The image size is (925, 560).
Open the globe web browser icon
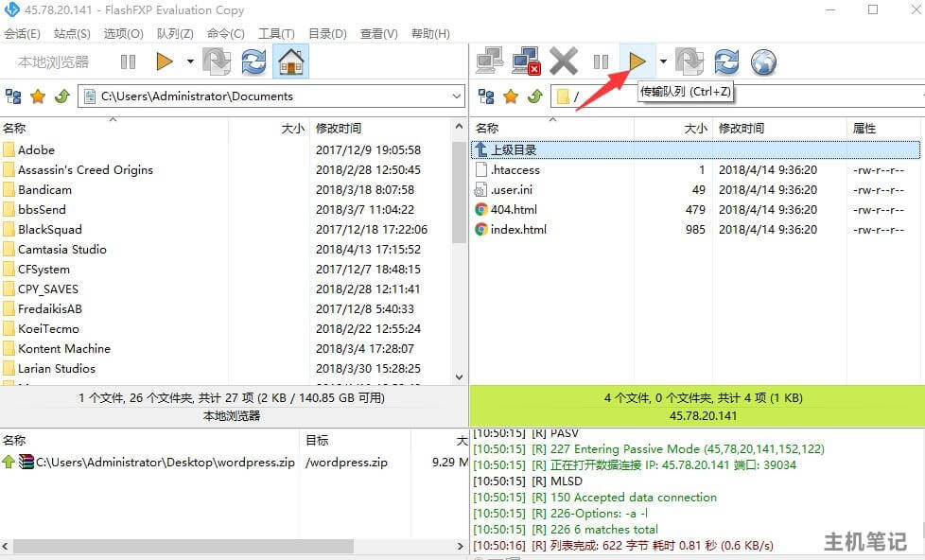click(763, 61)
